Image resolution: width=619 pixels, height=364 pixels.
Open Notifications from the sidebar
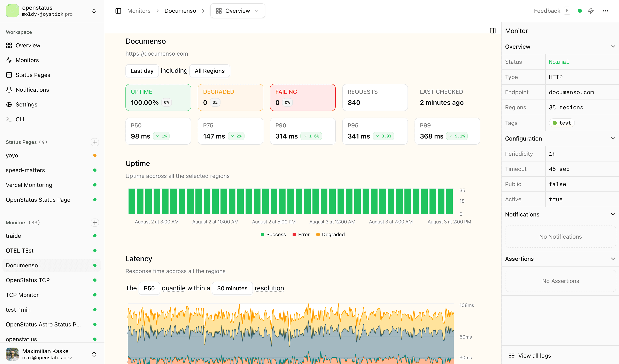coord(32,90)
